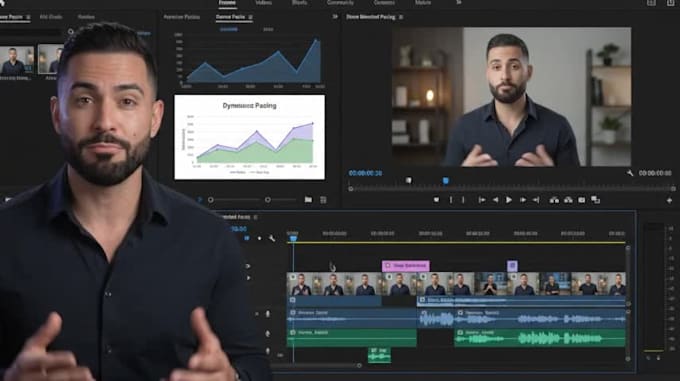Screen dimensions: 680x381
Task: Select the white chart titled Dymenscnt Pacing
Action: pos(249,137)
